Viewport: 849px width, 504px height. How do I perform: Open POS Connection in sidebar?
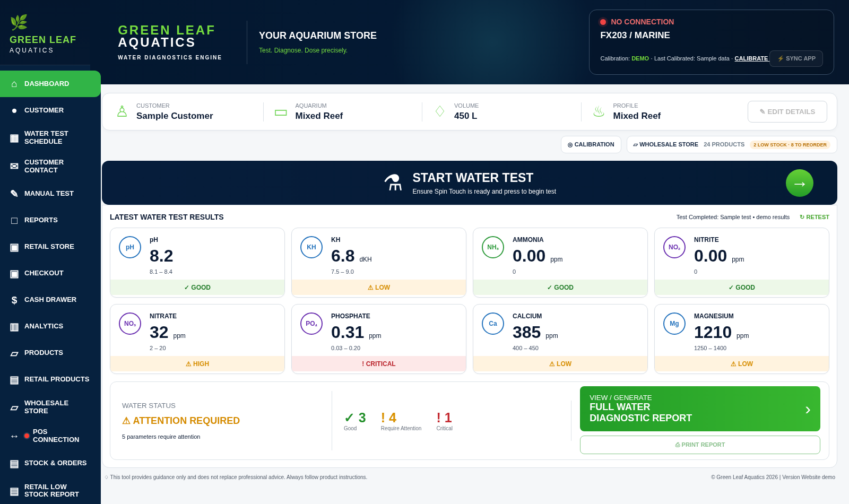(50, 436)
